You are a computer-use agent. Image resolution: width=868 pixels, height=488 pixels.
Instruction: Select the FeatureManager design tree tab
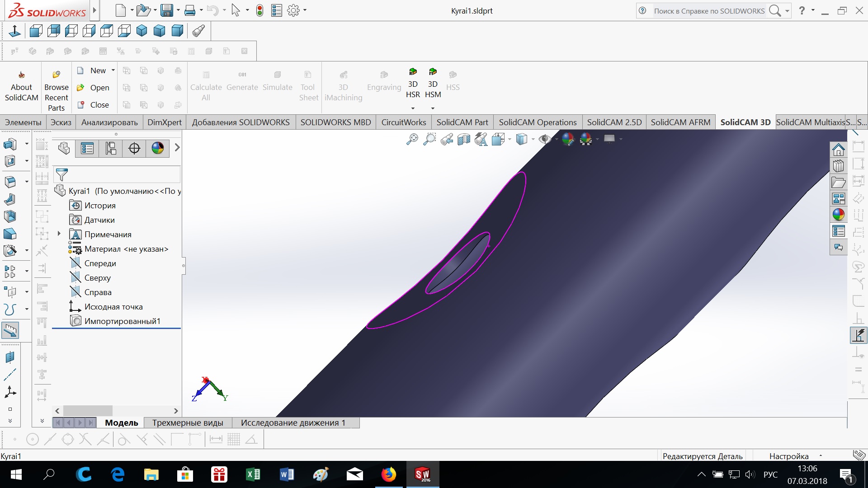coord(64,148)
